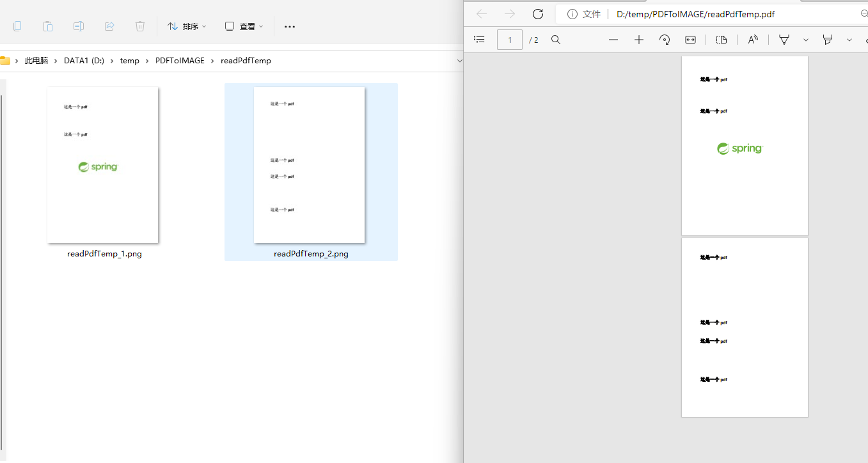Select the Highlight tool in PDF toolbar
This screenshot has width=868, height=463.
click(x=828, y=40)
